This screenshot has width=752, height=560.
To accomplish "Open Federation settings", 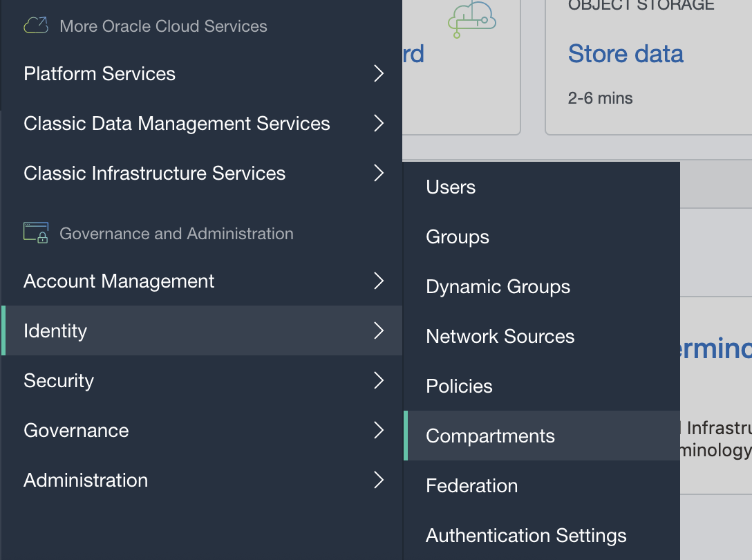I will (x=471, y=485).
